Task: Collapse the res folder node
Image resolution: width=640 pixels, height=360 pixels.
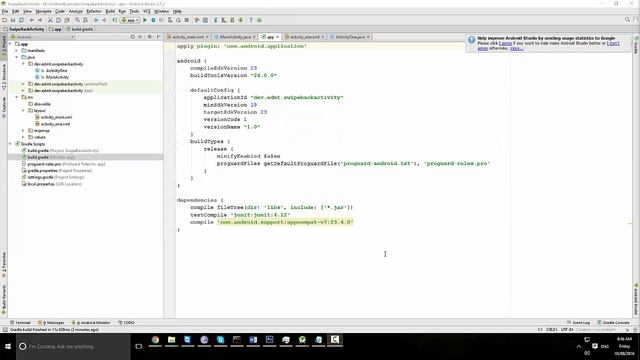Action: coord(17,97)
